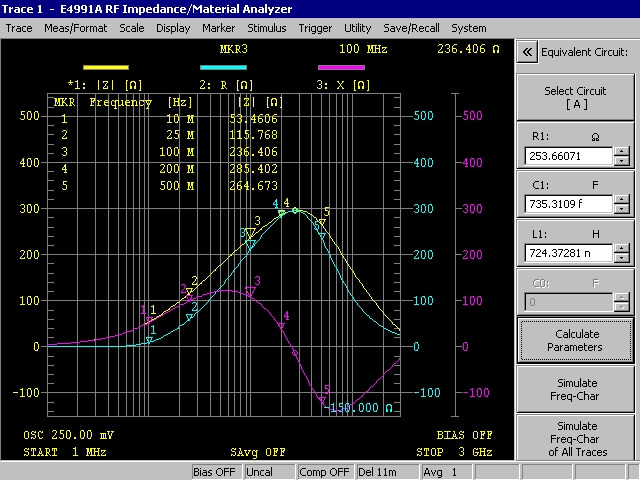Click marker list row 500 M 264.673
The width and height of the screenshot is (640, 480).
click(x=169, y=186)
